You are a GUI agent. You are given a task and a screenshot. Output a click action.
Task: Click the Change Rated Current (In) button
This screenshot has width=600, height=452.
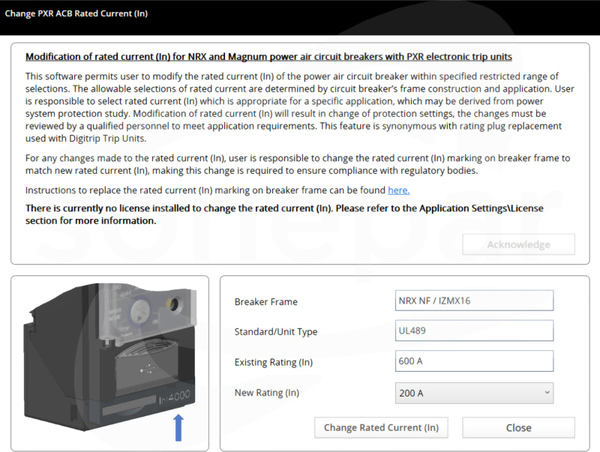(x=381, y=428)
